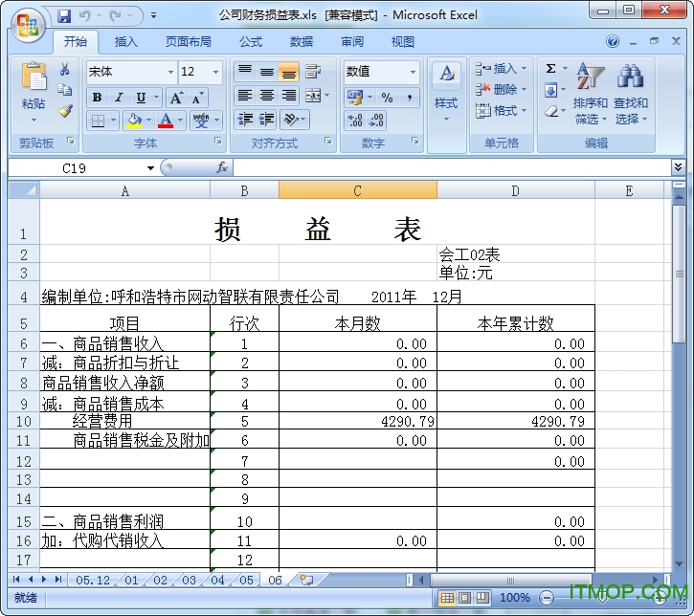Toggle center horizontal text alignment
Screen dimensions: 694x616
[267, 96]
